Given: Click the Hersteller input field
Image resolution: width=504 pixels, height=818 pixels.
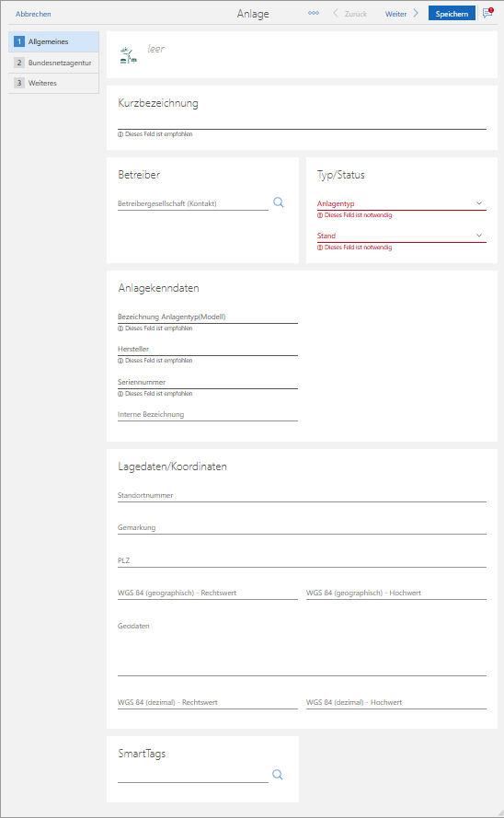Looking at the screenshot, I should click(208, 349).
